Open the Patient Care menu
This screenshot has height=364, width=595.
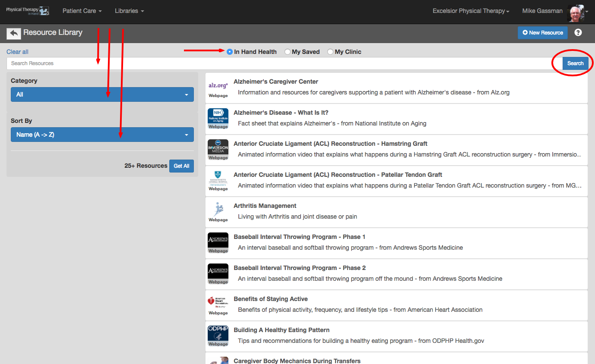click(82, 11)
